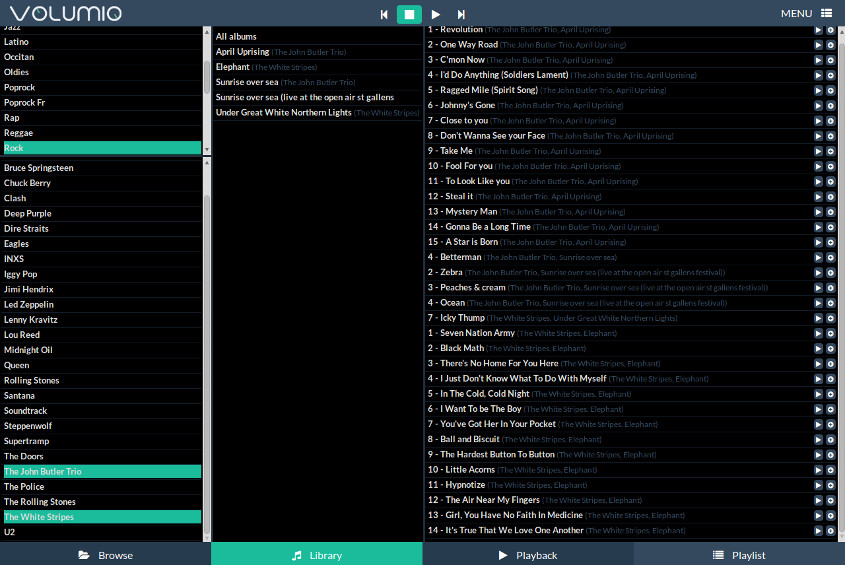Screen dimensions: 845x565
Task: Toggle The John Butler Trio artist selection
Action: pyautogui.click(x=100, y=471)
